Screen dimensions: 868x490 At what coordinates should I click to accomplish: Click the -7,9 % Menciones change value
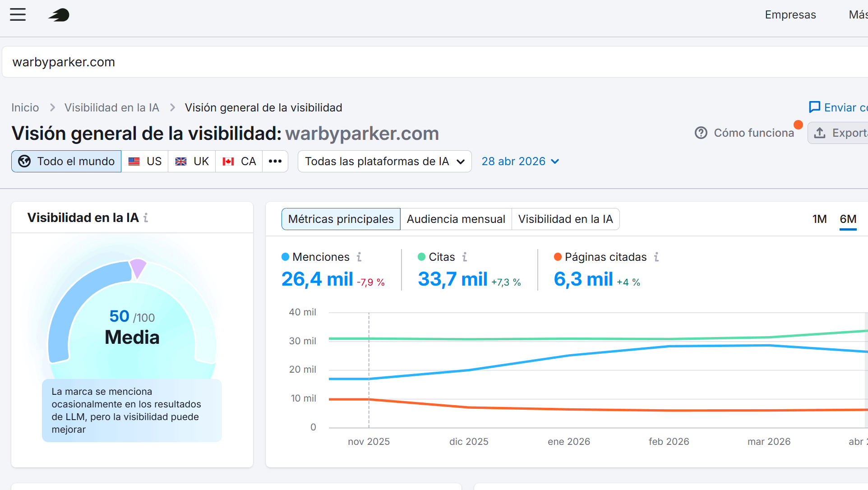click(371, 282)
